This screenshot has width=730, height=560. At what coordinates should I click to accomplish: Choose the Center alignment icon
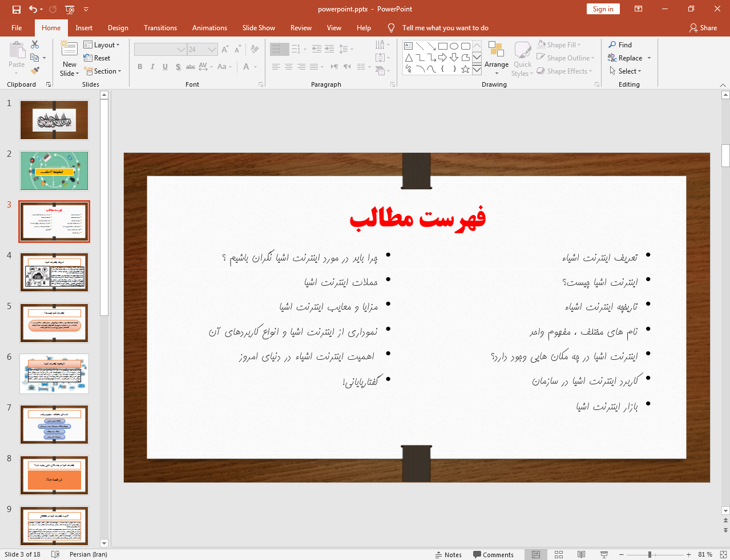click(288, 67)
